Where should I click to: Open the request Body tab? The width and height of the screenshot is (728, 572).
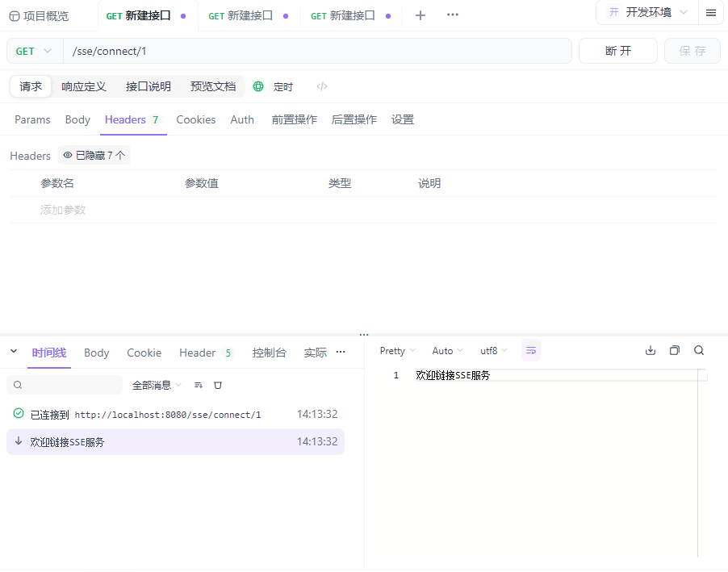click(77, 119)
